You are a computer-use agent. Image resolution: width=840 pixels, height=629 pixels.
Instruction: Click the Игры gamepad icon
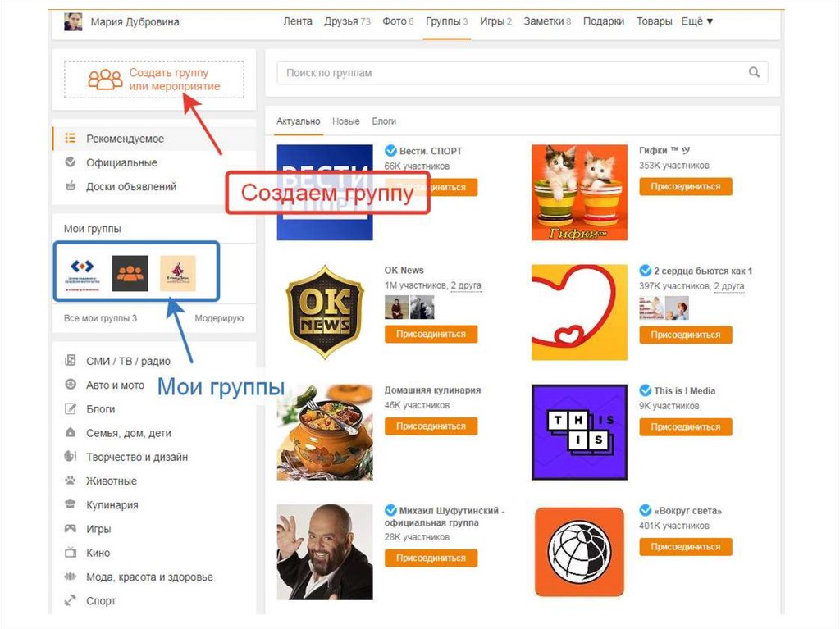(71, 529)
